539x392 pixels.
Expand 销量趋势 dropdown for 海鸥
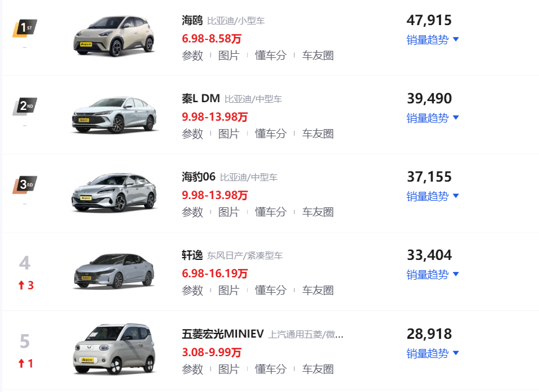[433, 40]
